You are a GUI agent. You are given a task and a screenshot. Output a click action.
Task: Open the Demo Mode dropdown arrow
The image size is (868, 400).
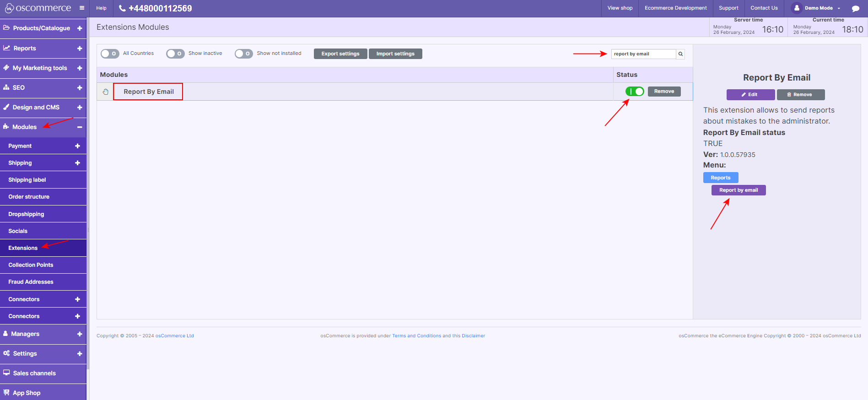click(839, 8)
